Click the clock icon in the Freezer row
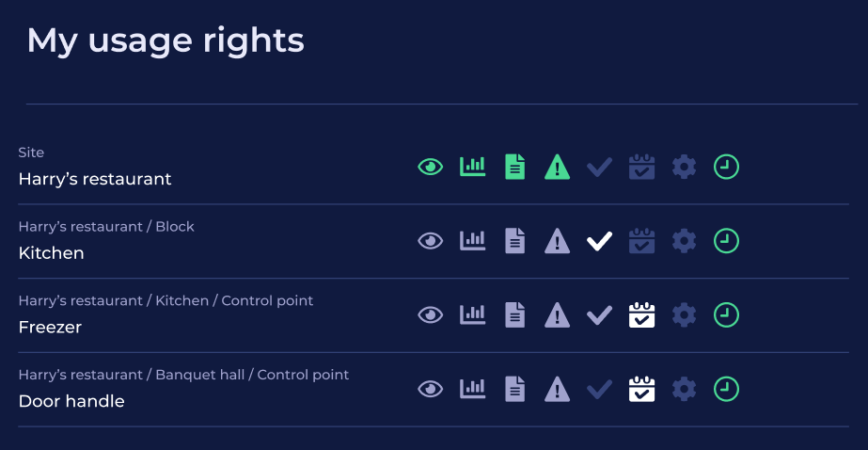Screen dimensions: 868x450 (x=726, y=314)
